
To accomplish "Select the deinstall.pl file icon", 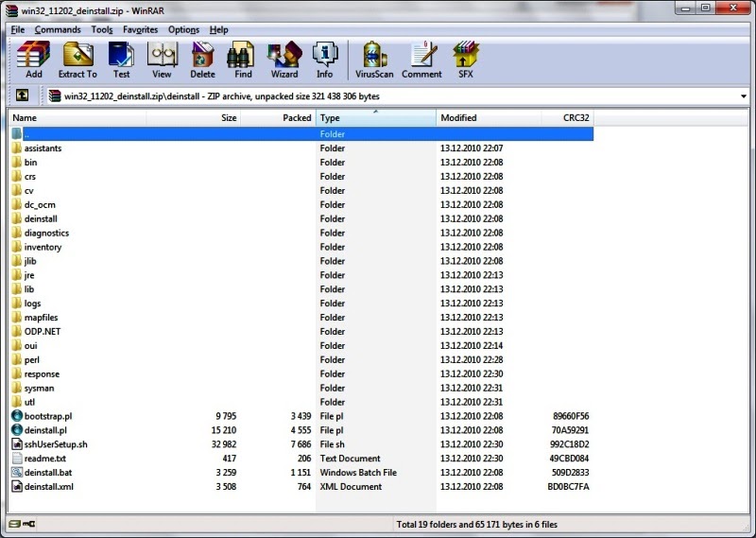I will (x=17, y=429).
